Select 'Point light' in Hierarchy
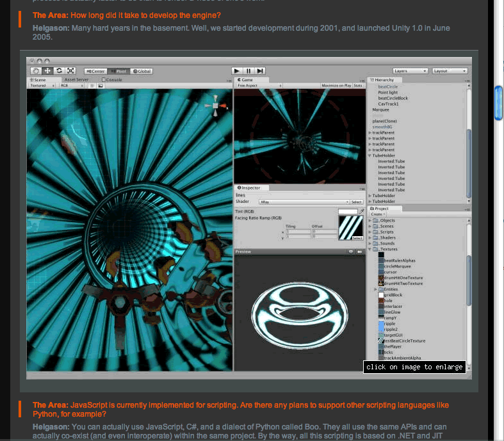Viewport: 504px width, 441px height. [387, 93]
